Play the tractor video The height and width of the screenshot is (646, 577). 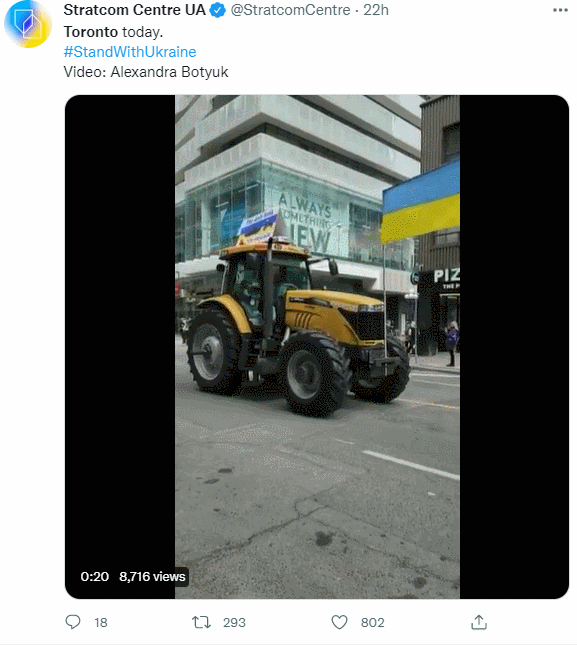317,346
